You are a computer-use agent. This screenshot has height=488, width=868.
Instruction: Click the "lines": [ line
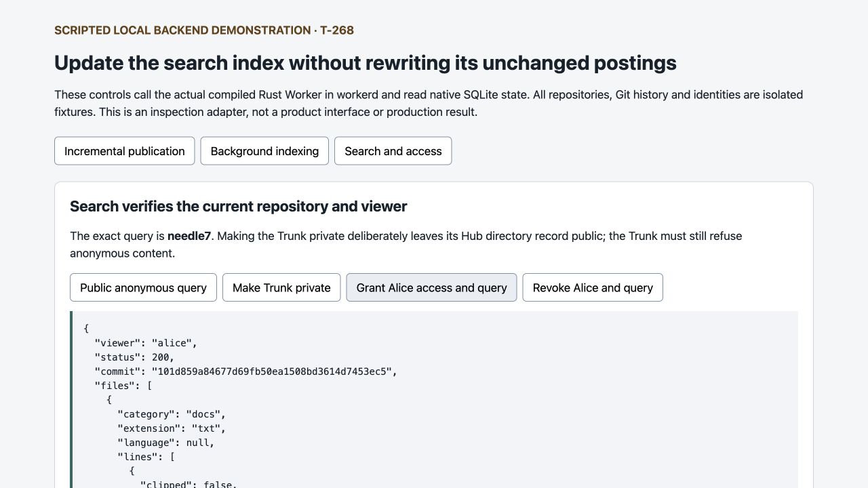[146, 457]
